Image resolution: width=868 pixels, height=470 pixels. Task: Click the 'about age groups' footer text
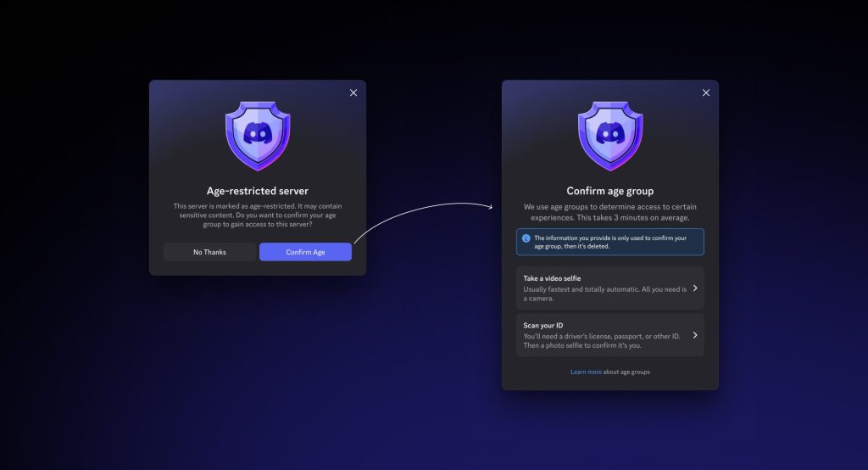tap(626, 372)
